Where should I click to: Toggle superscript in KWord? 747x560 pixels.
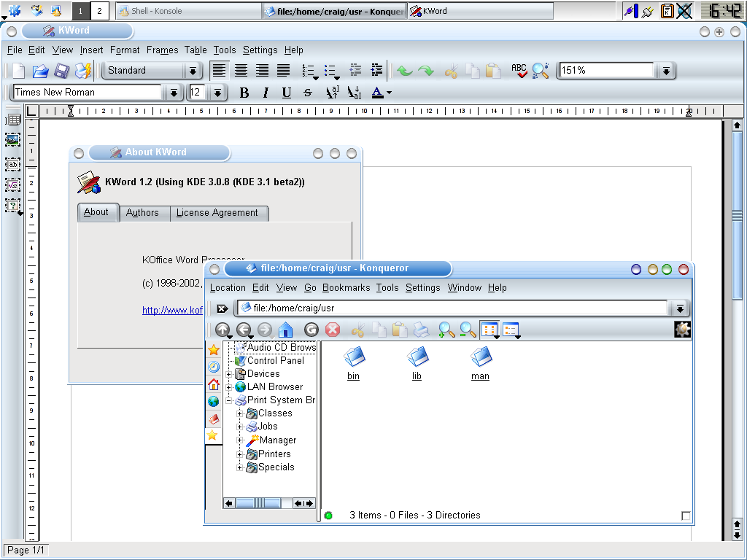coord(332,92)
